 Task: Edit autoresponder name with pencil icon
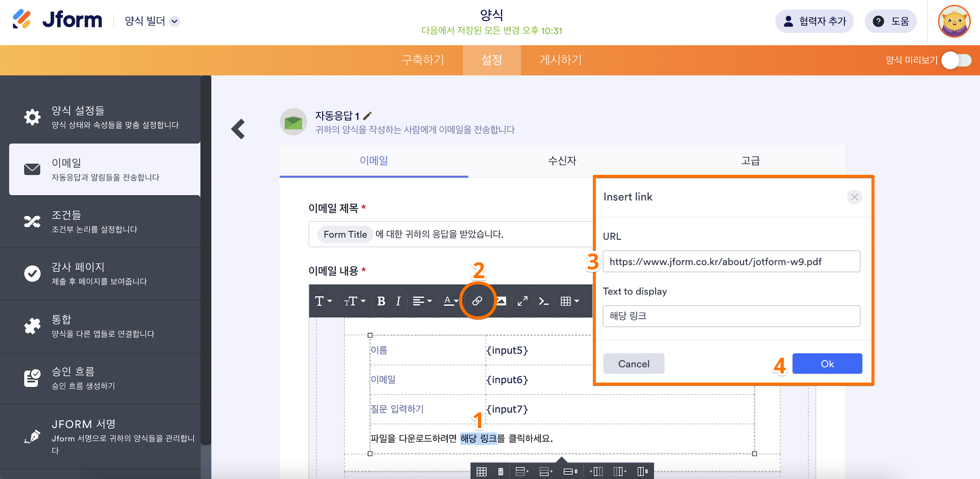[368, 116]
